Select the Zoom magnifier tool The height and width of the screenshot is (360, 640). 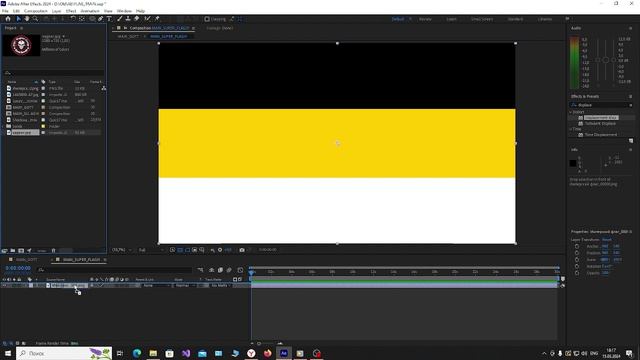[36, 19]
